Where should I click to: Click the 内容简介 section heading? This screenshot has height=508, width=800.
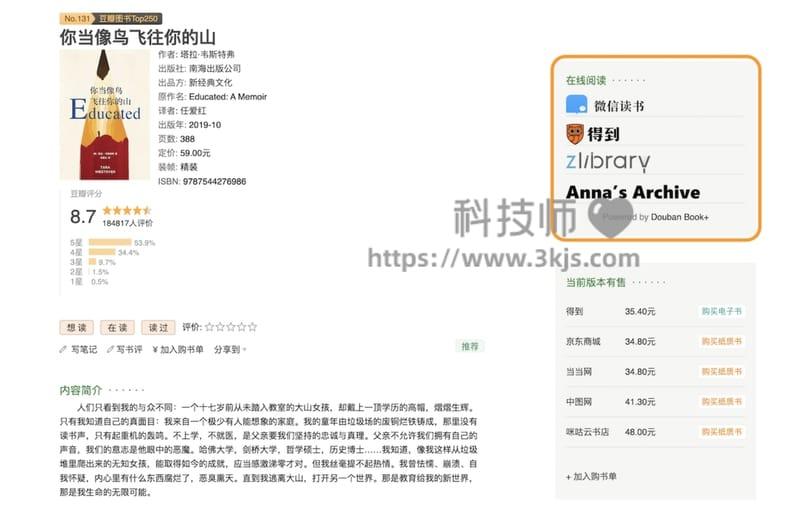click(81, 390)
